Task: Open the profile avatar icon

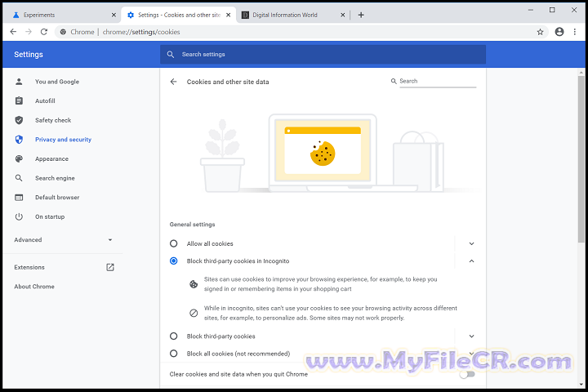Action: tap(559, 32)
